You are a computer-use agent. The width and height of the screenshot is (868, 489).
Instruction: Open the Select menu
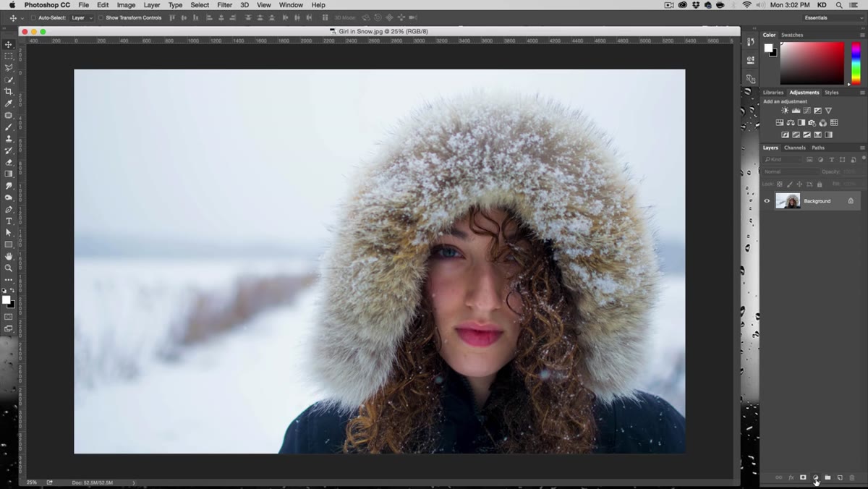[x=200, y=5]
